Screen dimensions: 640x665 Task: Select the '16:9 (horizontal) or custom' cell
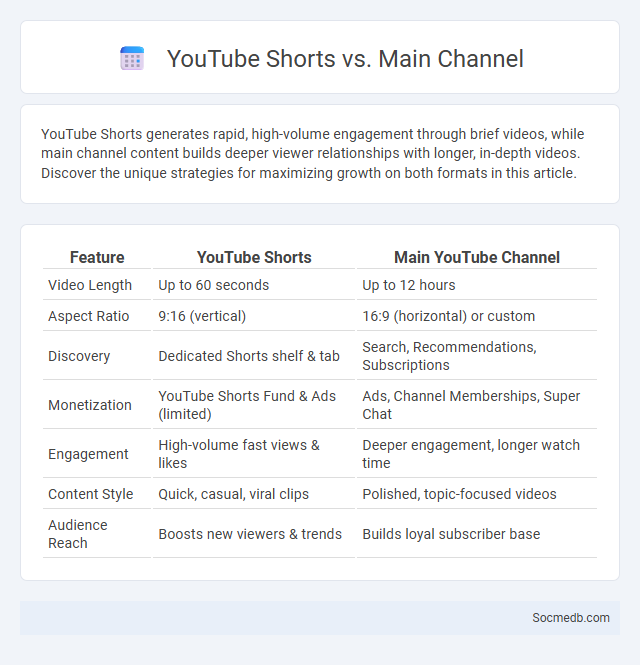point(477,316)
